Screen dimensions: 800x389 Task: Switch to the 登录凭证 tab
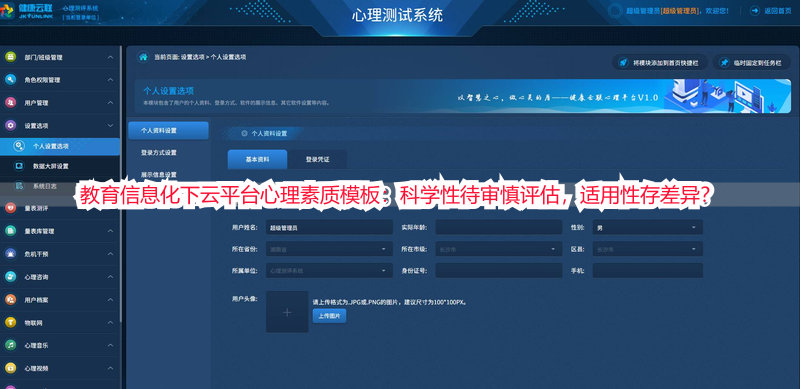[317, 159]
